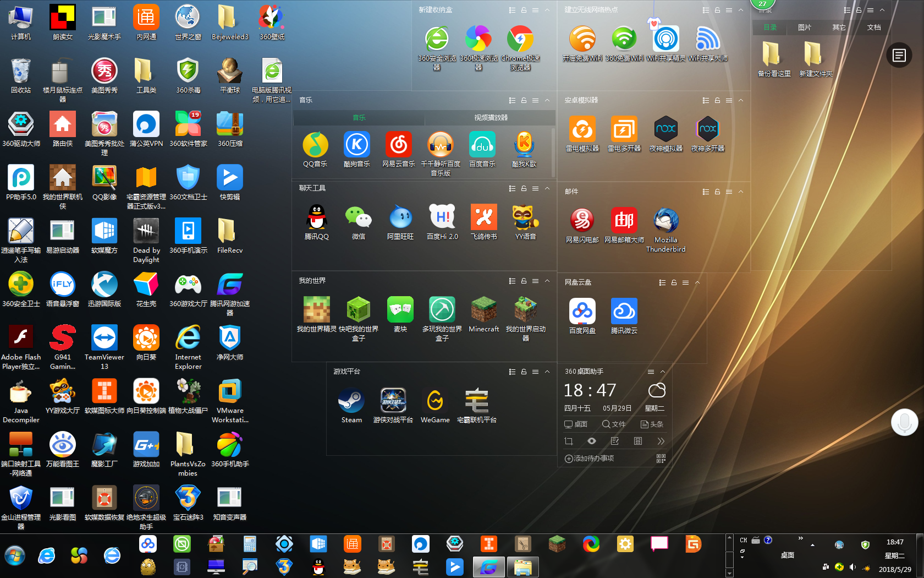Click 添加待办事项 to add a to-do
The width and height of the screenshot is (924, 578).
tap(589, 459)
